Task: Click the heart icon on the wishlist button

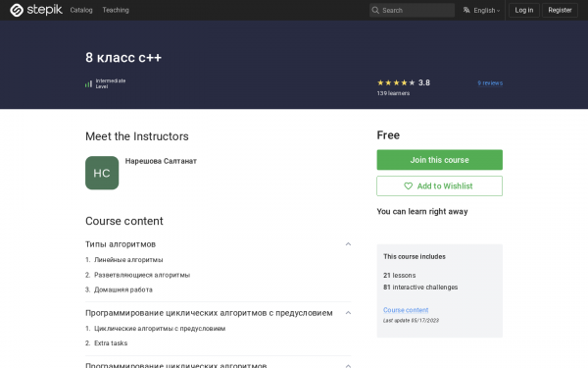Action: 408,185
